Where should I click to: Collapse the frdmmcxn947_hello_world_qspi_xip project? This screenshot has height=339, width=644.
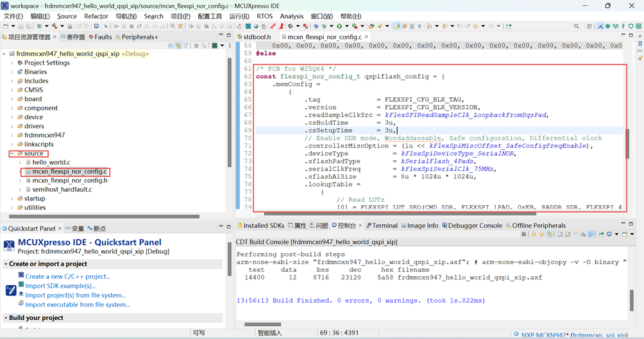tap(4, 54)
